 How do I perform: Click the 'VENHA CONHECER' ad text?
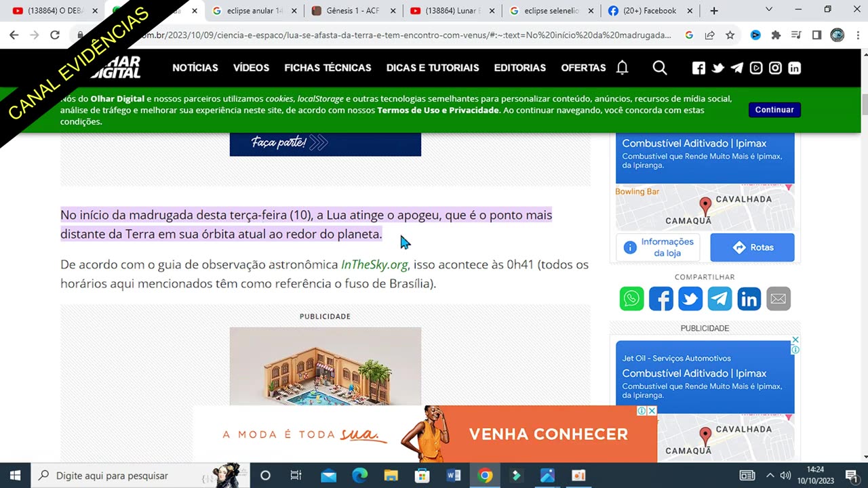[x=549, y=434]
